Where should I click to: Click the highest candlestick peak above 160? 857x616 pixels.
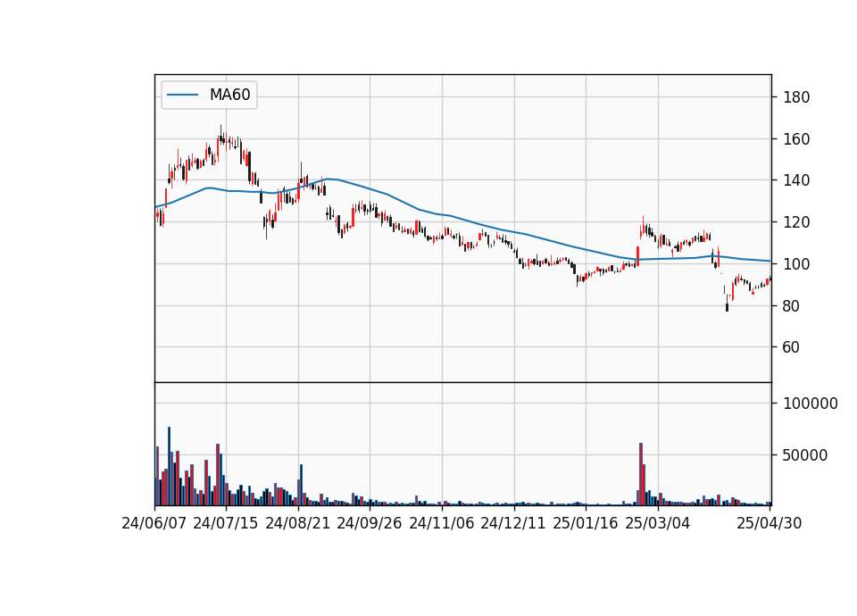[220, 137]
